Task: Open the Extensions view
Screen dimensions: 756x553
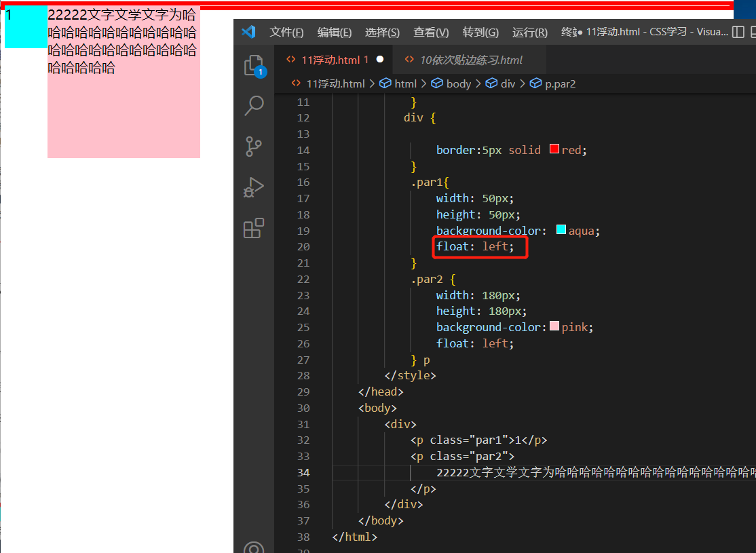Action: 254,228
